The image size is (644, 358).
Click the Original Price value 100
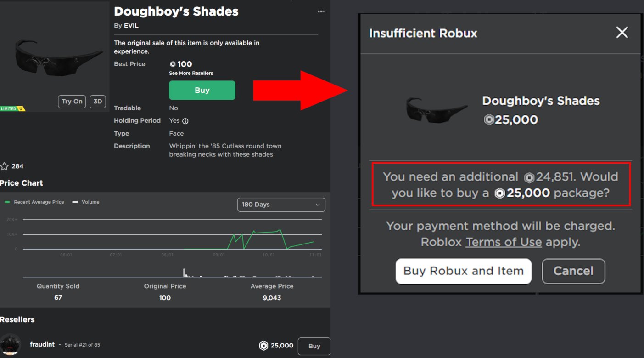(165, 298)
